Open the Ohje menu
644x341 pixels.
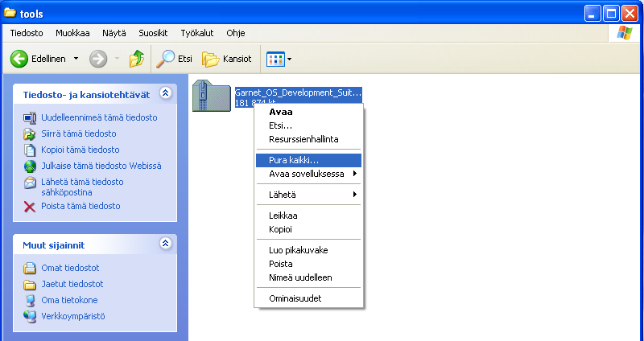pos(236,33)
